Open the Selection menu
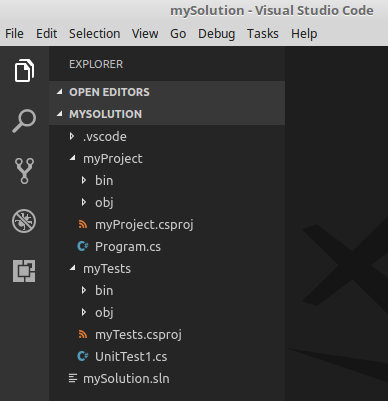This screenshot has height=401, width=388. 94,34
